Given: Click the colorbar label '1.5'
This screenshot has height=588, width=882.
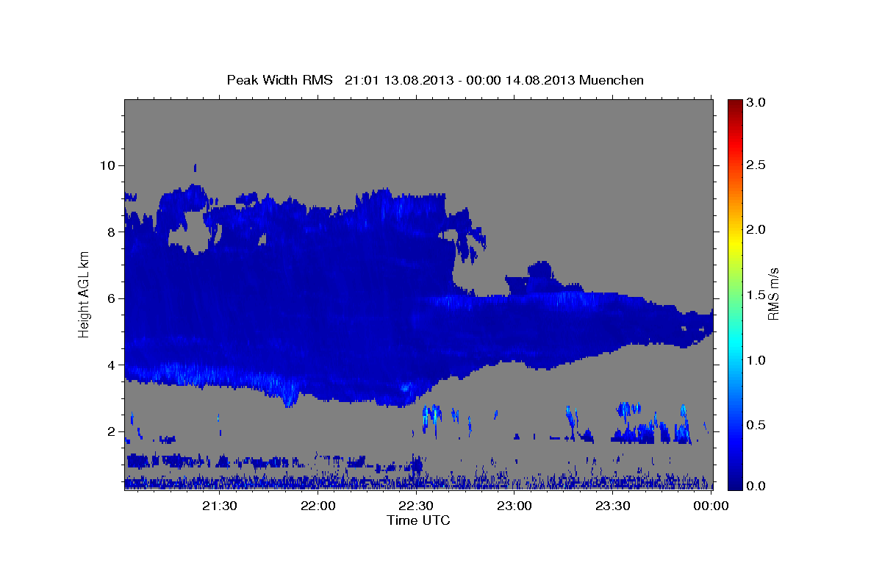Looking at the screenshot, I should (756, 295).
